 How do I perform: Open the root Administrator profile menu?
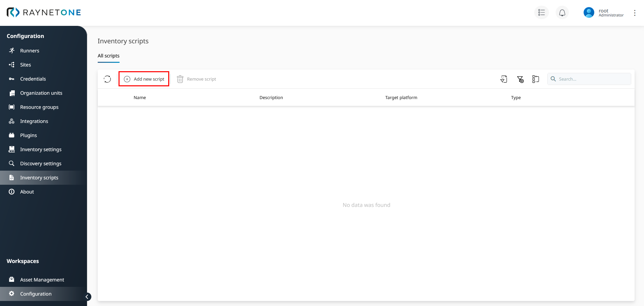tap(603, 12)
